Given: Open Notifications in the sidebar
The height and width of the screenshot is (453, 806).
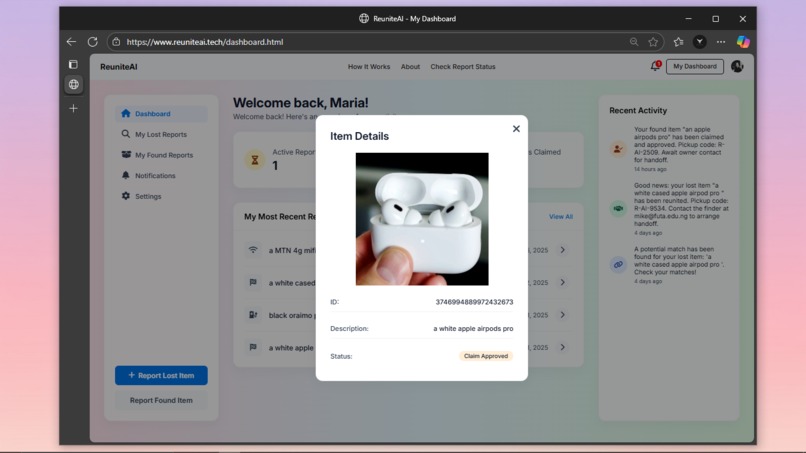Looking at the screenshot, I should (x=161, y=175).
